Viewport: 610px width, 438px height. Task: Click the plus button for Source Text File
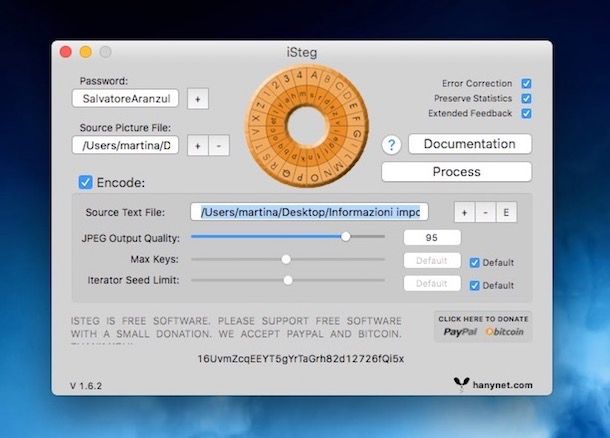pyautogui.click(x=465, y=212)
